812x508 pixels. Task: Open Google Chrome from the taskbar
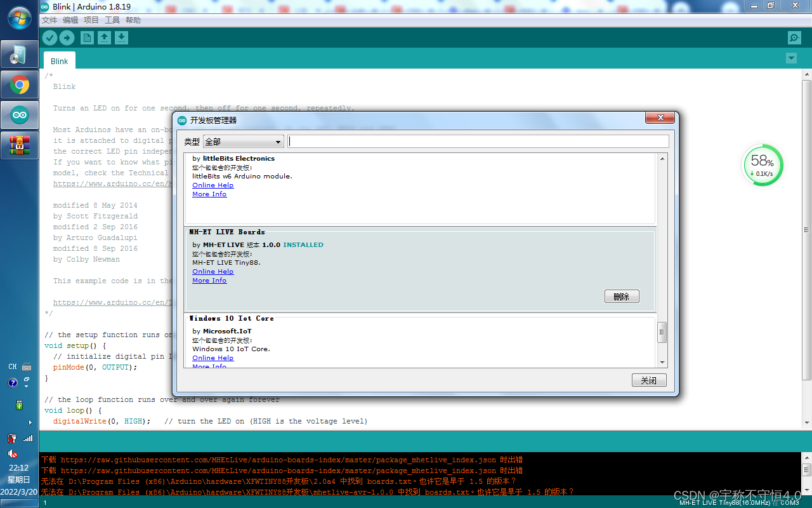(20, 84)
